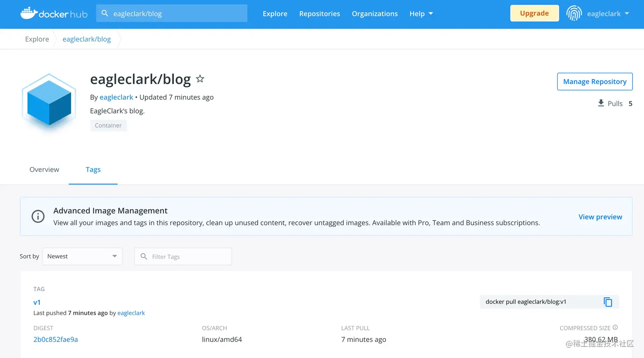Click the blue cube repository image
The height and width of the screenshot is (358, 644).
click(48, 102)
